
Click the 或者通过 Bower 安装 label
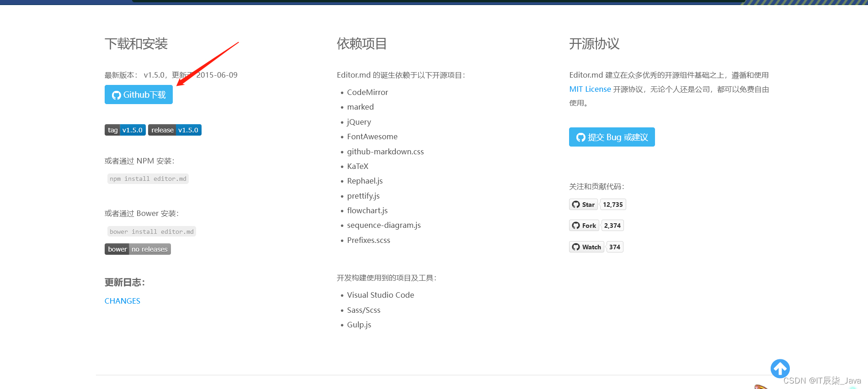click(x=142, y=213)
